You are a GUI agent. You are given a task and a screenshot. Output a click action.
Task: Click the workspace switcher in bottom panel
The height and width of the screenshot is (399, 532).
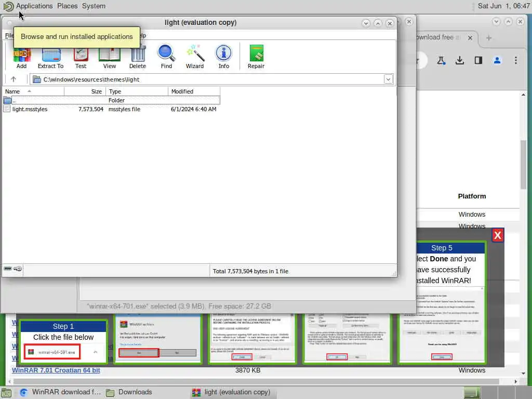[497, 393]
